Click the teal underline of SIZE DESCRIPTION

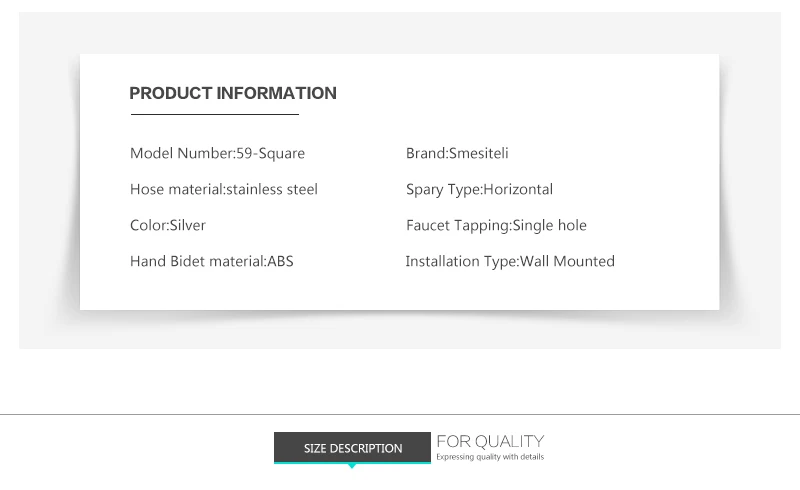pos(352,463)
